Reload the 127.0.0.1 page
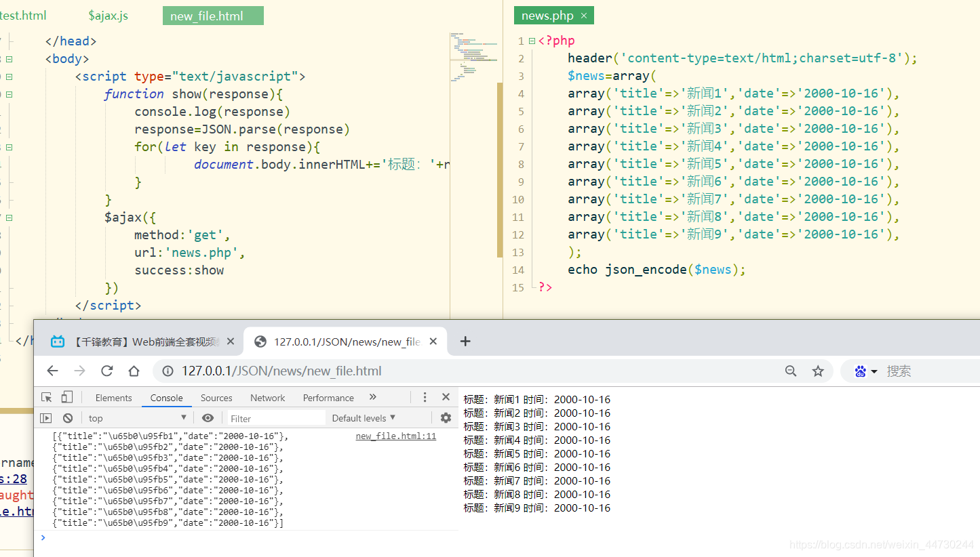Viewport: 980px width, 557px height. tap(106, 371)
